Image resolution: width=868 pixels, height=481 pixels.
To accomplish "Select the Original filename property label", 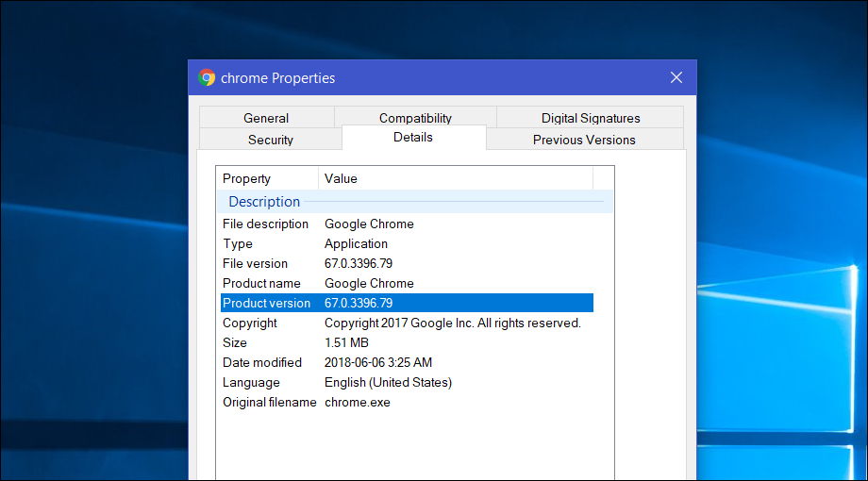I will coord(270,403).
